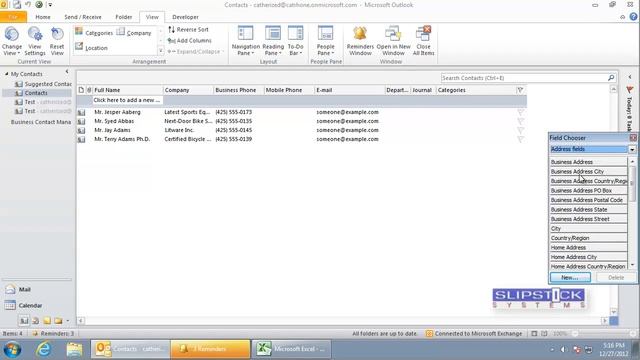Expand the arrangement gallery more arrow
Image resolution: width=640 pixels, height=360 pixels.
160,51
